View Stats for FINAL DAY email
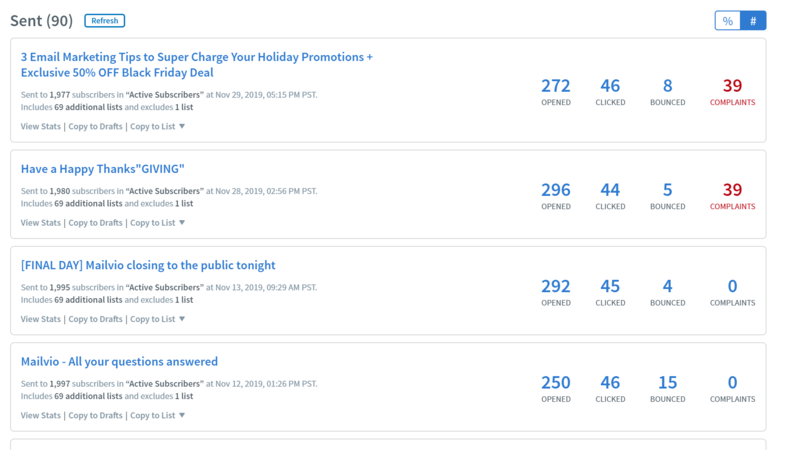This screenshot has width=800, height=450. pos(41,319)
